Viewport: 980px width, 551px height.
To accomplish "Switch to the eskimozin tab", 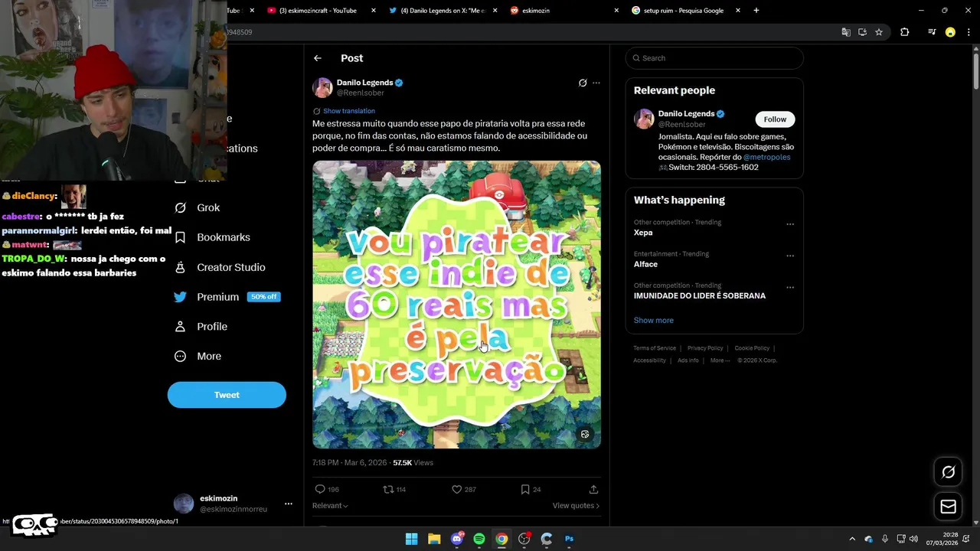I will (x=564, y=11).
